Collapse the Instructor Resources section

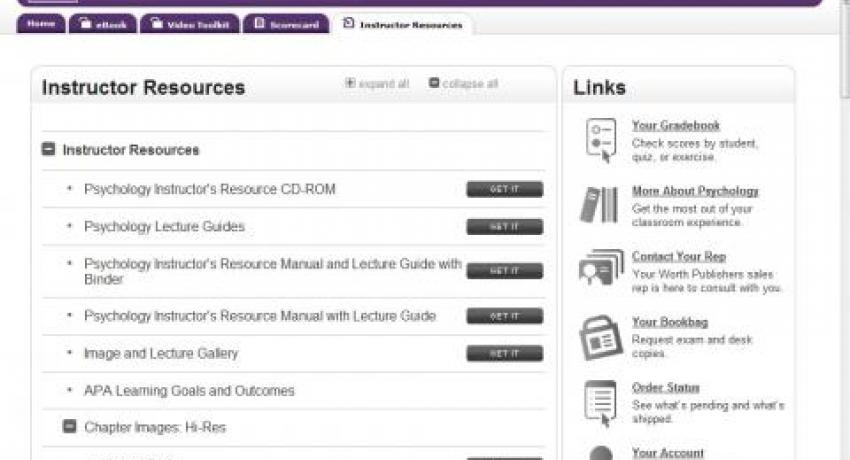48,149
